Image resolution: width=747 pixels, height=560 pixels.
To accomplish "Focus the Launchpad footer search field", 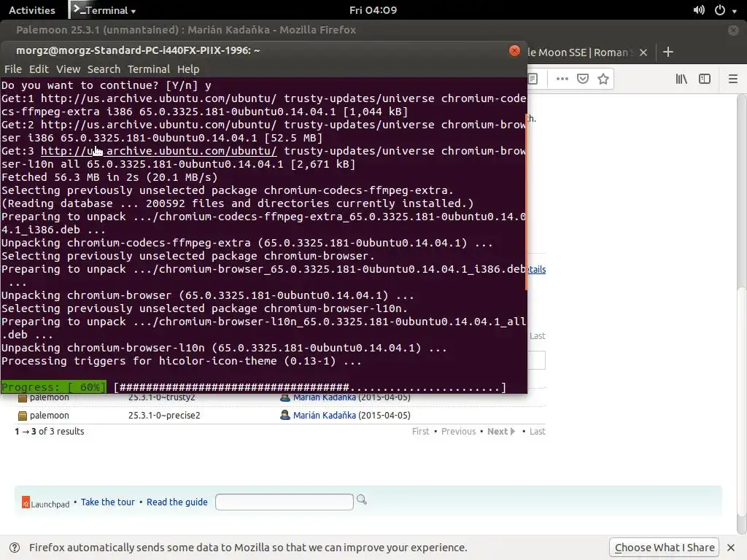I will point(285,502).
